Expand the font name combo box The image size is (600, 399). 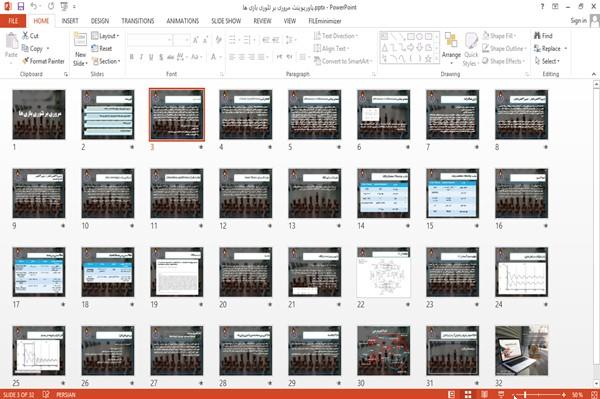(169, 40)
